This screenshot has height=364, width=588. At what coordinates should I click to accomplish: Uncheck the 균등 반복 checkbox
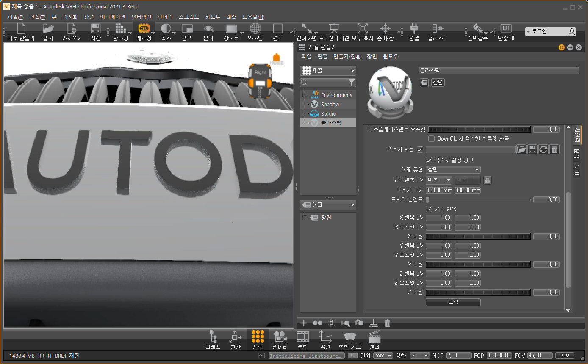click(x=429, y=209)
